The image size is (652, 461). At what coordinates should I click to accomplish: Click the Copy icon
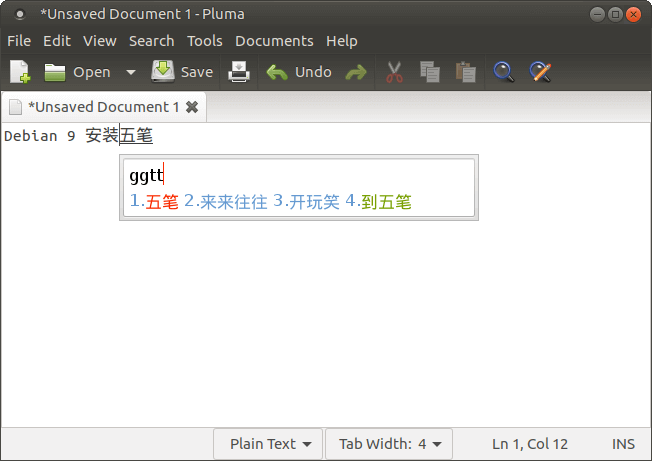tap(430, 72)
